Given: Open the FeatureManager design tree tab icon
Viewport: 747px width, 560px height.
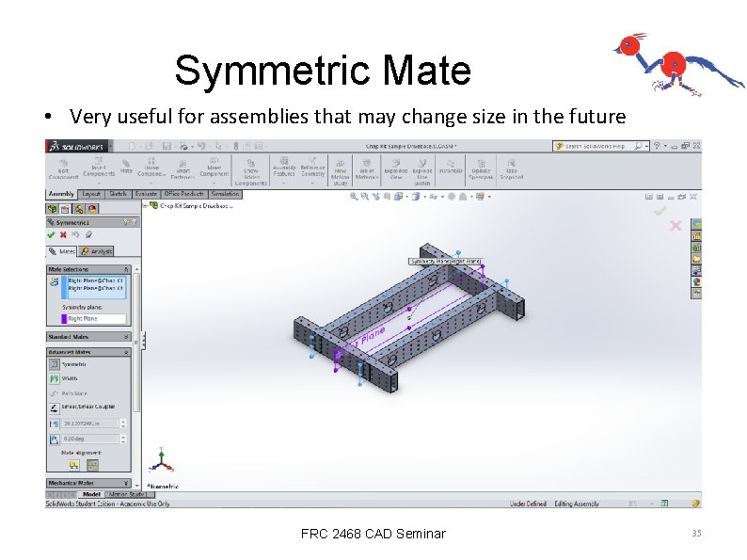Looking at the screenshot, I should point(53,209).
